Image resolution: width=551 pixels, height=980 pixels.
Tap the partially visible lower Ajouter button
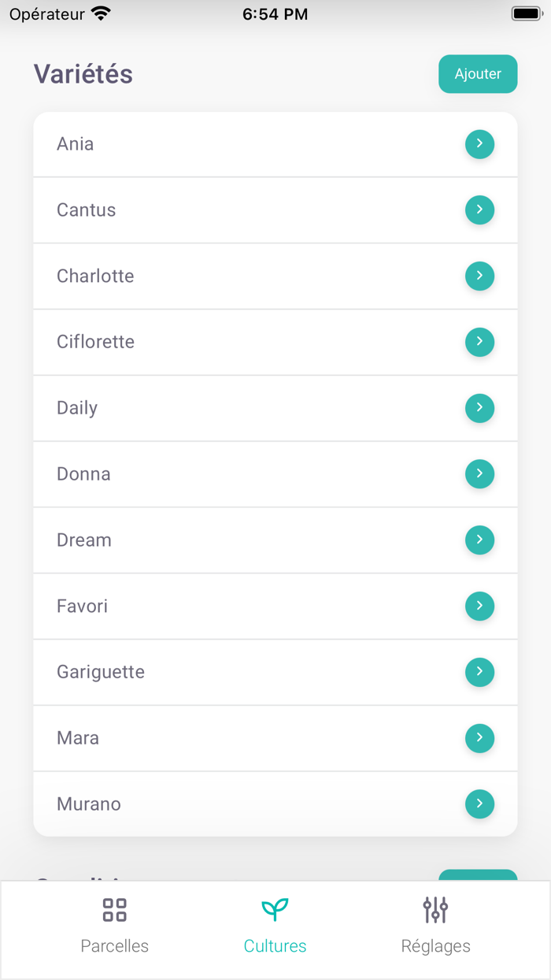[478, 875]
